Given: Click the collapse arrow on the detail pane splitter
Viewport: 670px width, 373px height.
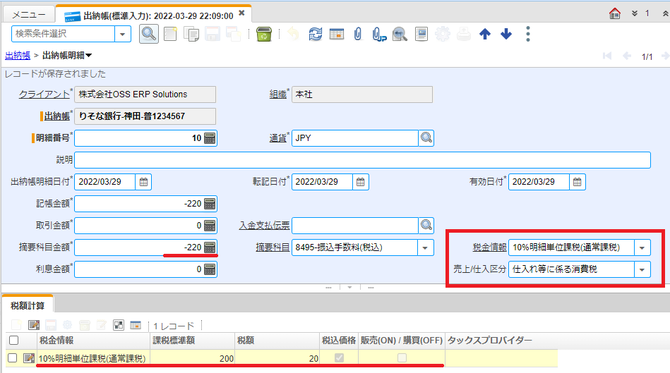Looking at the screenshot, I should 350,288.
